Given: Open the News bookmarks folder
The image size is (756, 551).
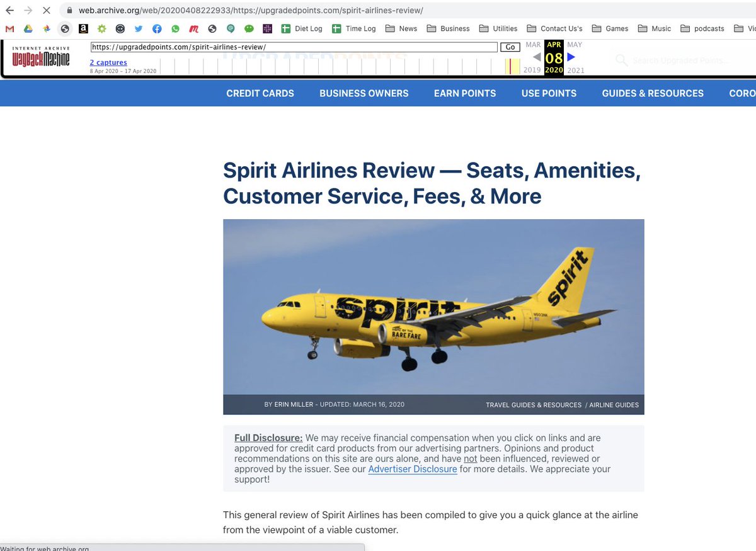Looking at the screenshot, I should pyautogui.click(x=401, y=28).
